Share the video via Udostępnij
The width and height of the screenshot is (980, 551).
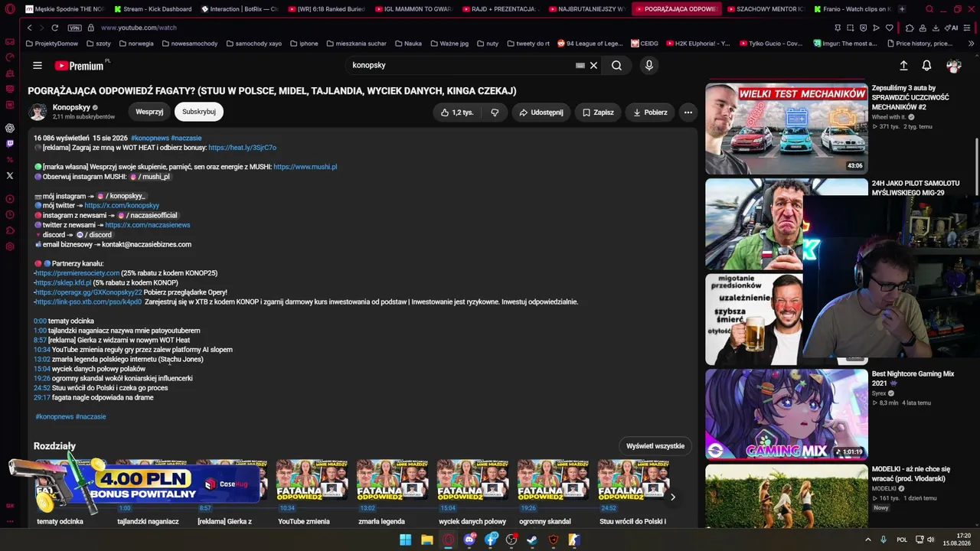pyautogui.click(x=541, y=112)
